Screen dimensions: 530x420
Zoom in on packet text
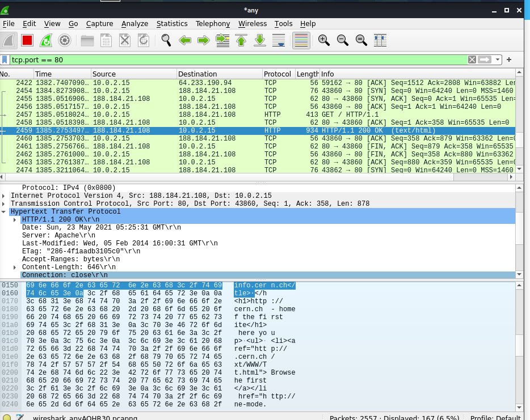pyautogui.click(x=324, y=40)
